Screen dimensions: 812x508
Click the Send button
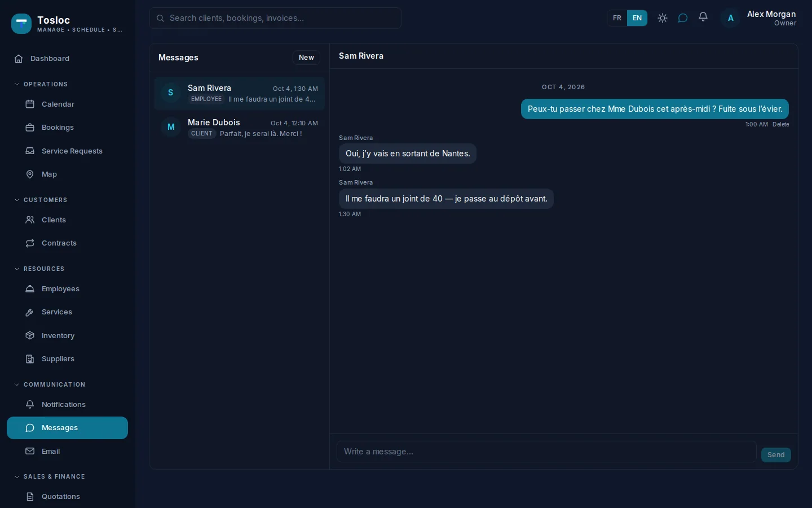pos(776,455)
